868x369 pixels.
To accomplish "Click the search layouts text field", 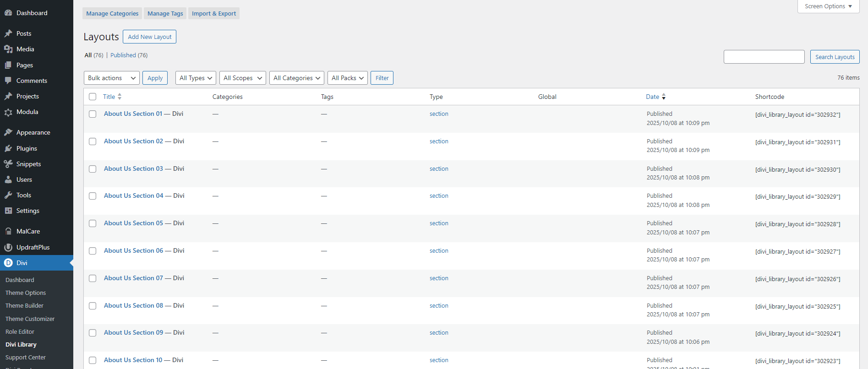I will [764, 57].
